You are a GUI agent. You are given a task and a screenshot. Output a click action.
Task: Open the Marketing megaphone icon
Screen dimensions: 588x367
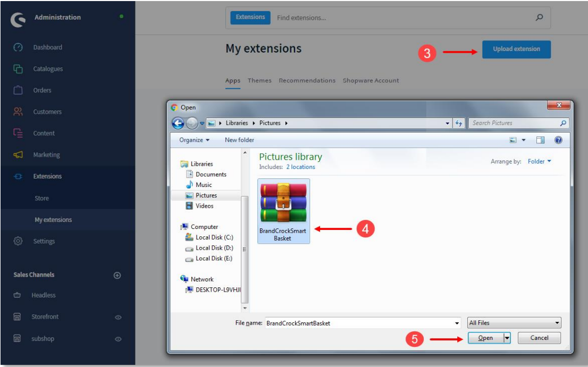(18, 155)
